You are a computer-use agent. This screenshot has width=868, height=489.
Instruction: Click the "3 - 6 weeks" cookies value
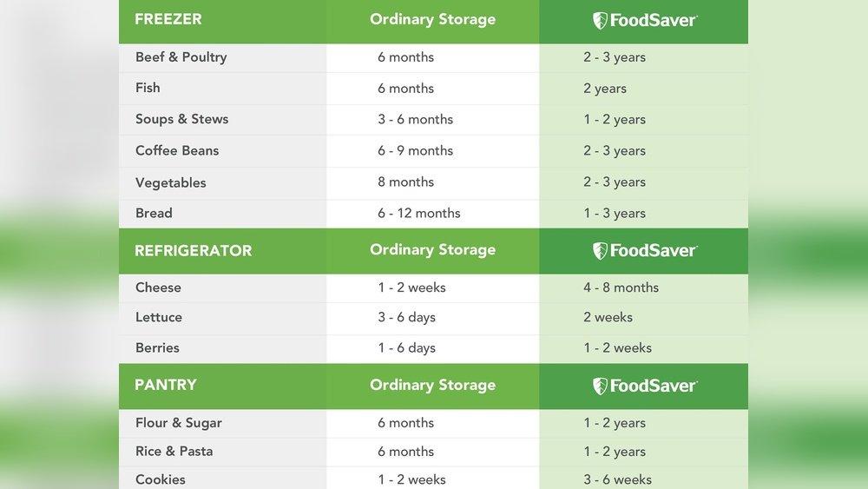(617, 479)
